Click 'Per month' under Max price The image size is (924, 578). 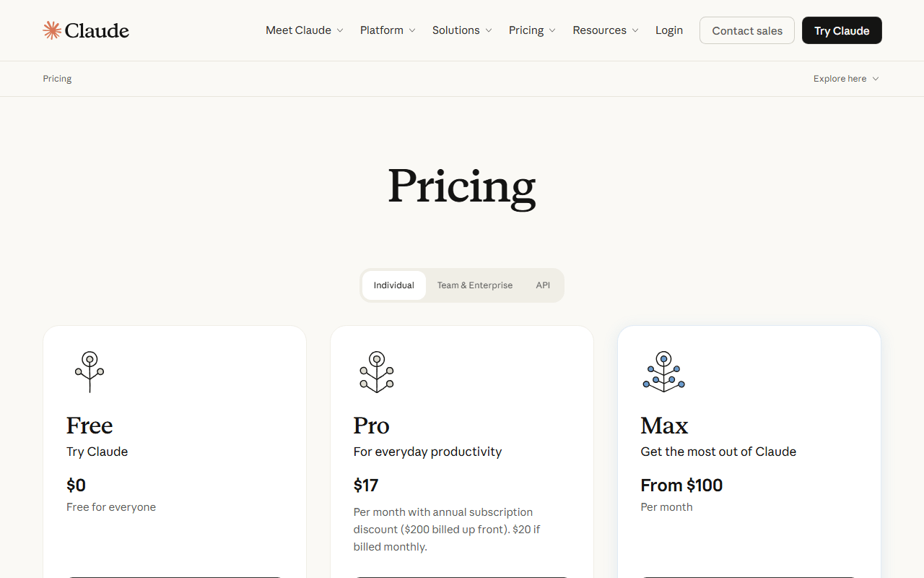666,507
